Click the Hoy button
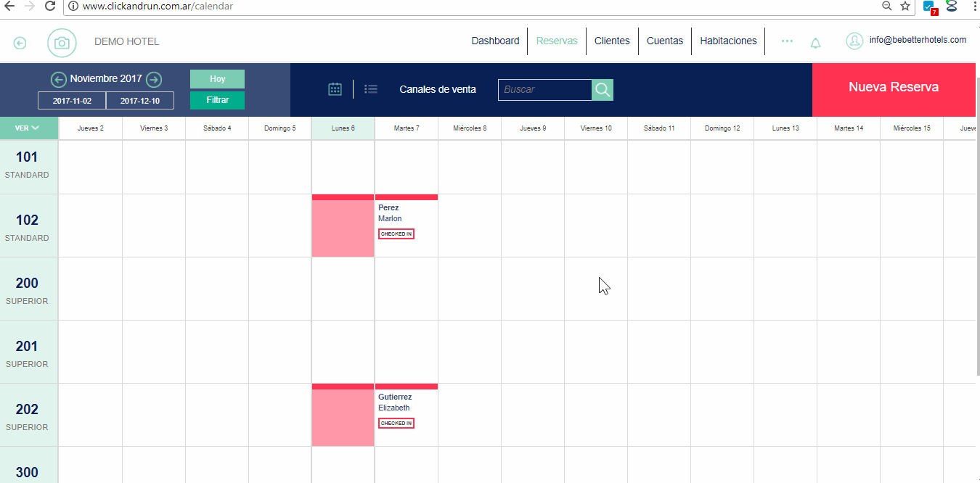Viewport: 980px width, 483px height. click(x=217, y=79)
